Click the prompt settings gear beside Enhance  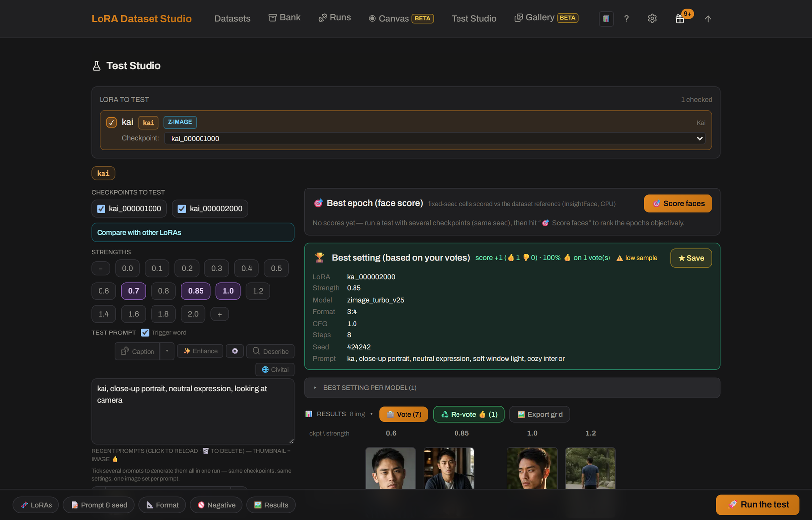coord(235,351)
